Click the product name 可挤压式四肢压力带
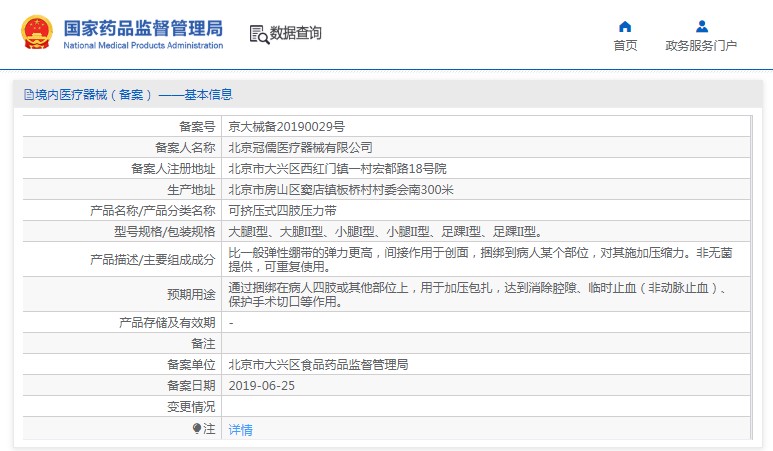773x451 pixels. 282,211
